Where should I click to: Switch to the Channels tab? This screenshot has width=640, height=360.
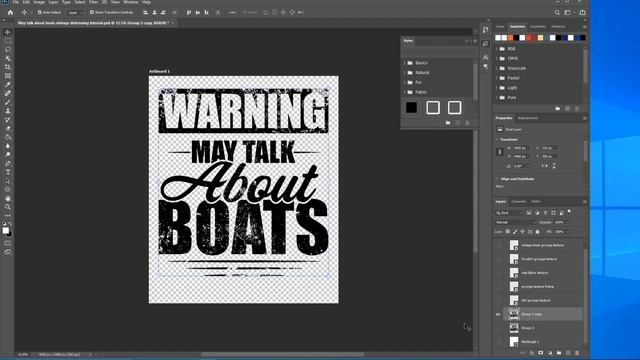pos(519,202)
